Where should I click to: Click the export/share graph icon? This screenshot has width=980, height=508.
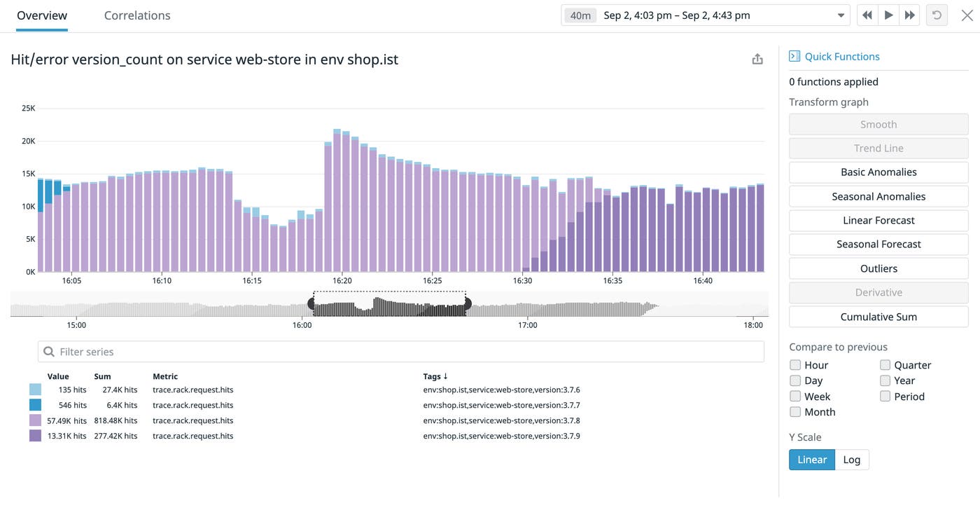point(757,60)
